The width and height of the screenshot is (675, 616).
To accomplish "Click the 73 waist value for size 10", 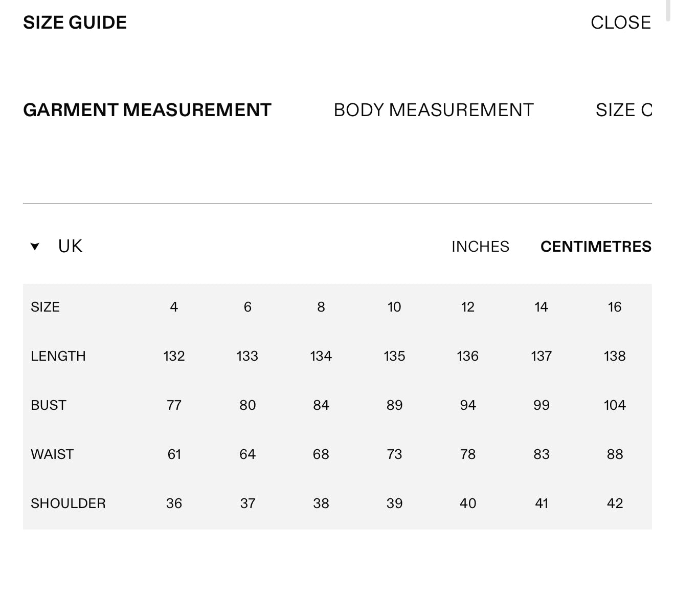I will tap(394, 454).
